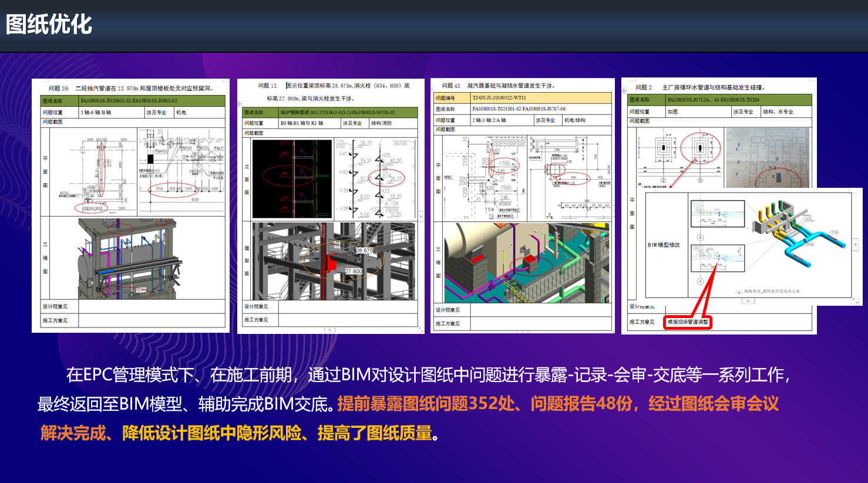Click 设计院意见 row in the 问题 39 report
Image resolution: width=868 pixels, height=483 pixels.
133,306
